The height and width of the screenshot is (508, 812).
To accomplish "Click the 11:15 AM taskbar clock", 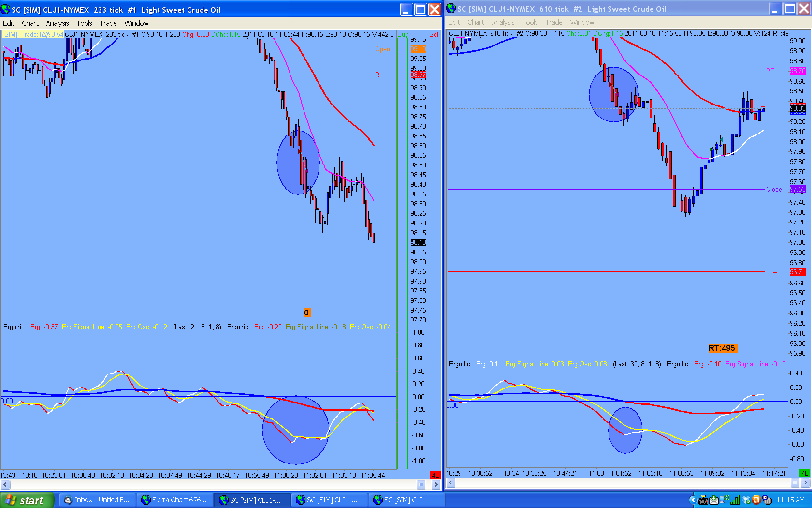I will [x=790, y=500].
